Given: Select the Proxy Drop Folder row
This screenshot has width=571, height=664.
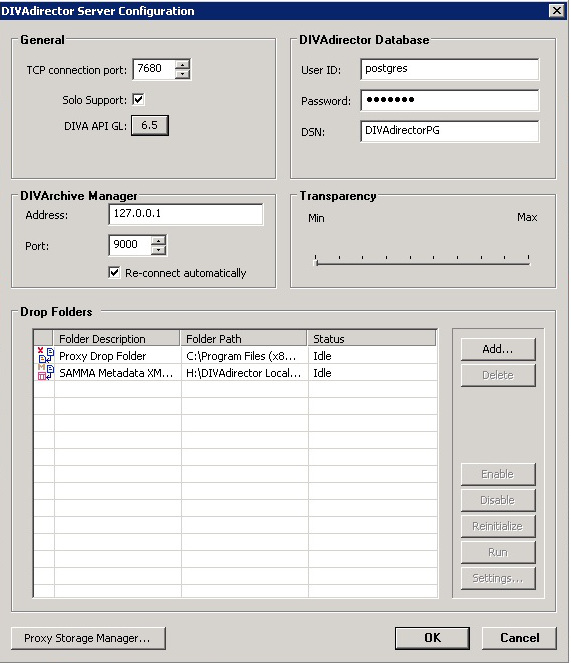Looking at the screenshot, I should pos(235,356).
